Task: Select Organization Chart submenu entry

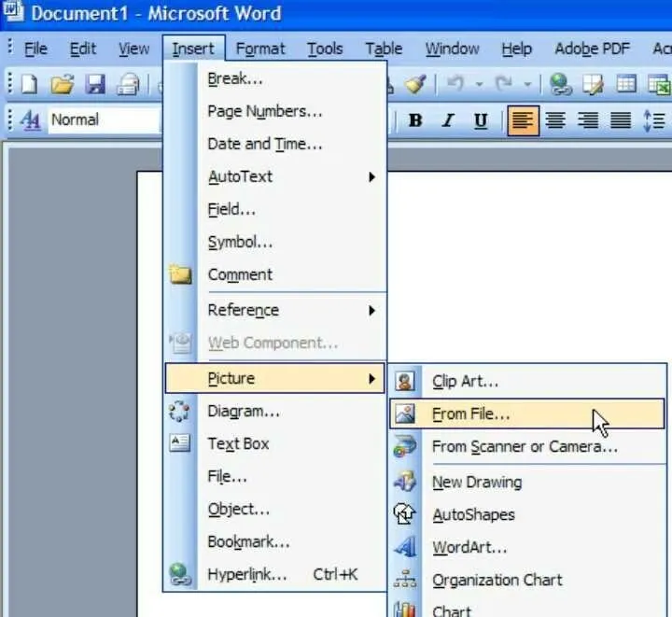Action: pyautogui.click(x=527, y=581)
